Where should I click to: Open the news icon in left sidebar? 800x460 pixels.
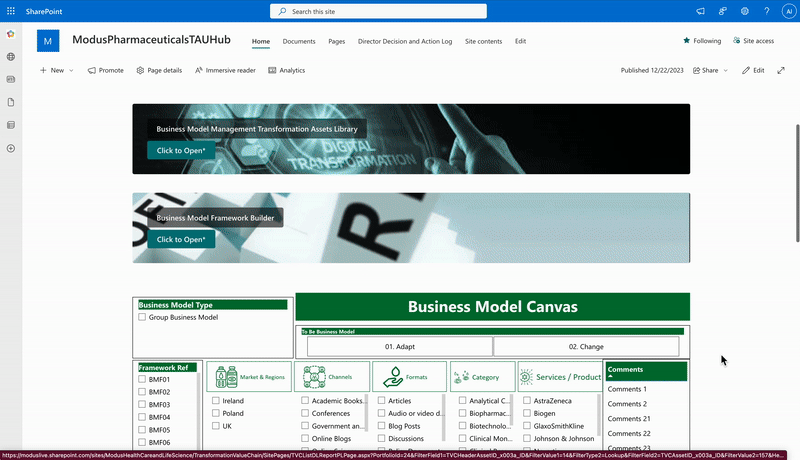click(x=11, y=80)
